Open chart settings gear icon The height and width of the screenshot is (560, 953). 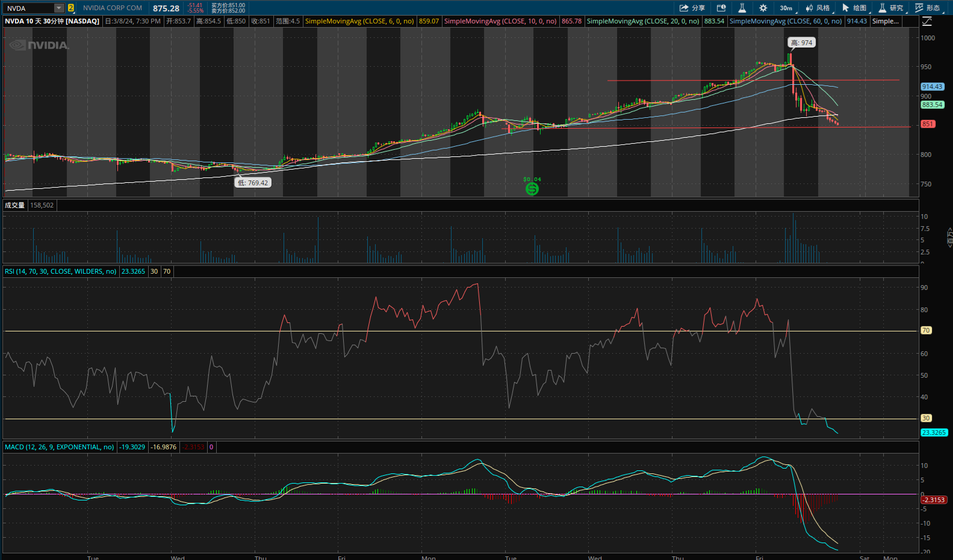coord(763,8)
